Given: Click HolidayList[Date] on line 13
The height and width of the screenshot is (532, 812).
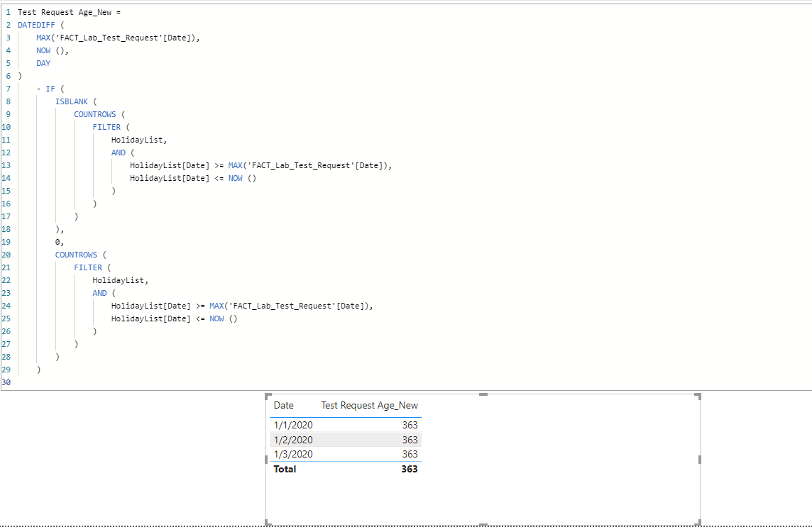Looking at the screenshot, I should click(170, 165).
